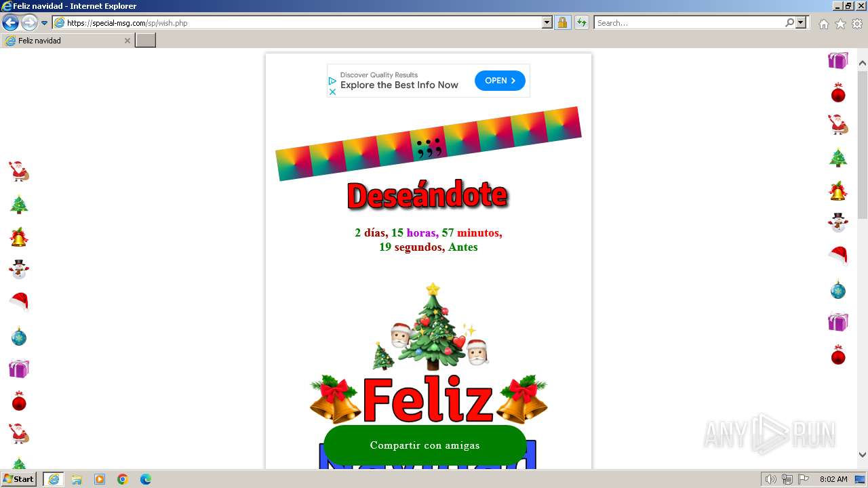Open the Tools gear icon
This screenshot has width=868, height=488.
[x=857, y=24]
